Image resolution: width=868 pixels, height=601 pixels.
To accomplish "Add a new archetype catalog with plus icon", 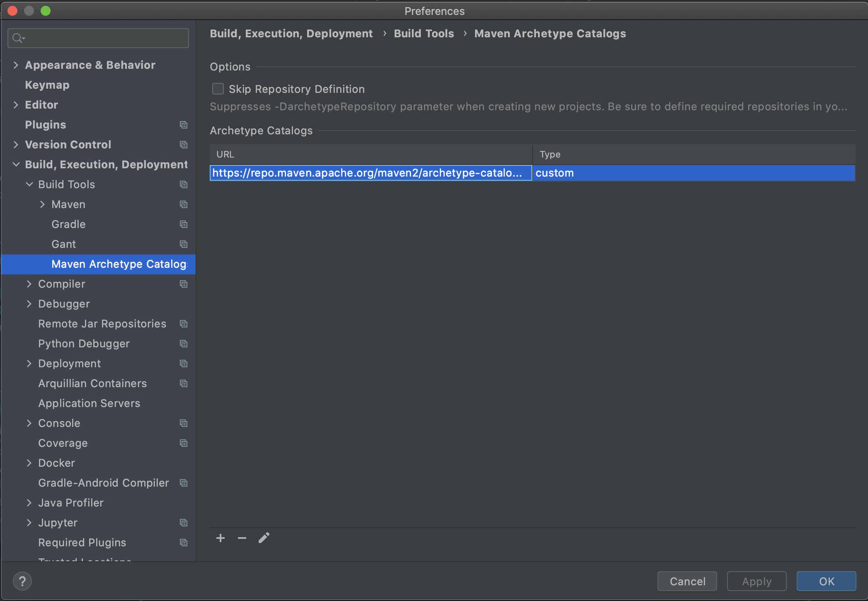I will pyautogui.click(x=221, y=538).
